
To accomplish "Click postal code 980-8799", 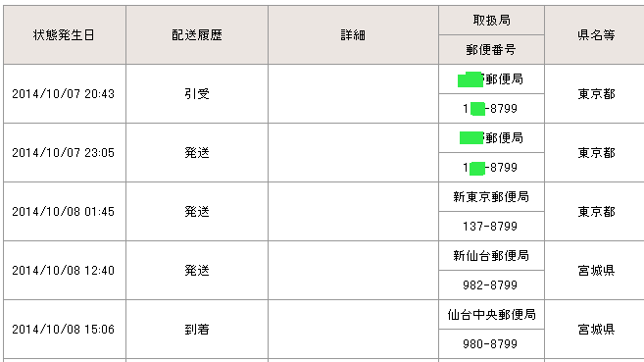I will click(490, 344).
